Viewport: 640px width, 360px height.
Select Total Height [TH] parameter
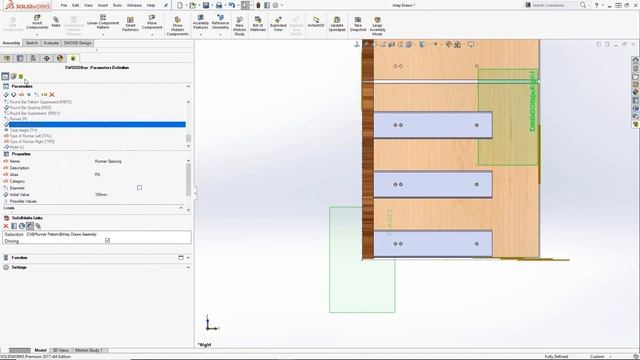(23, 130)
